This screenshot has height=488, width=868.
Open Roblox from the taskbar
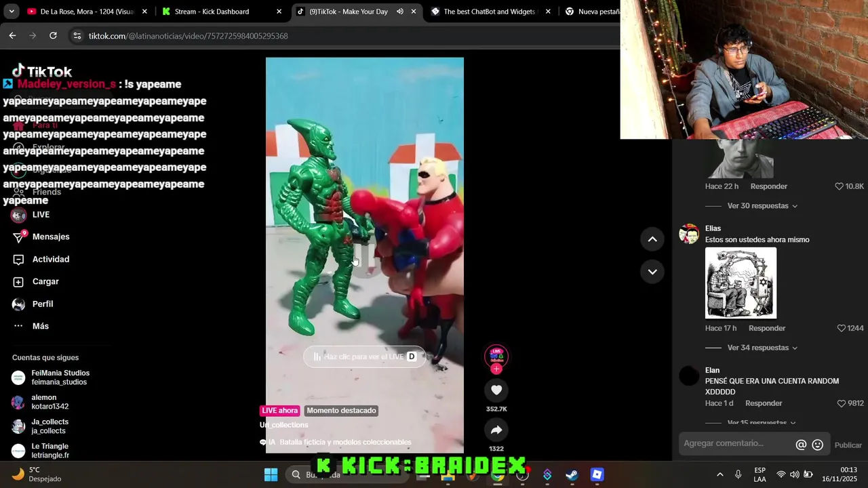pos(597,474)
